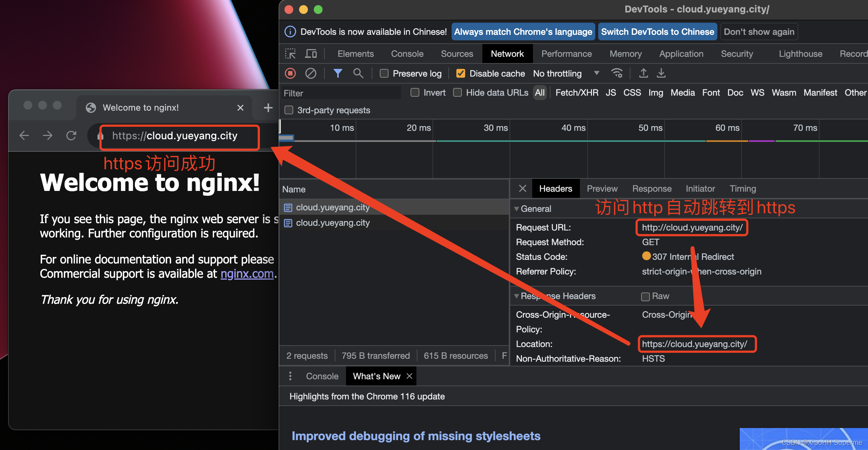Screen dimensions: 868x450
Task: Toggle the device toolbar icon
Action: click(x=311, y=54)
